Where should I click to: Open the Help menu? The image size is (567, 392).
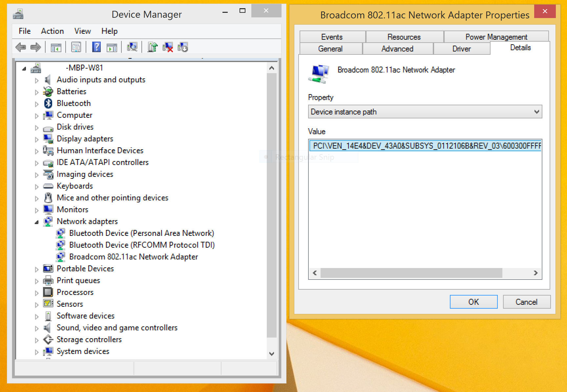tap(110, 31)
